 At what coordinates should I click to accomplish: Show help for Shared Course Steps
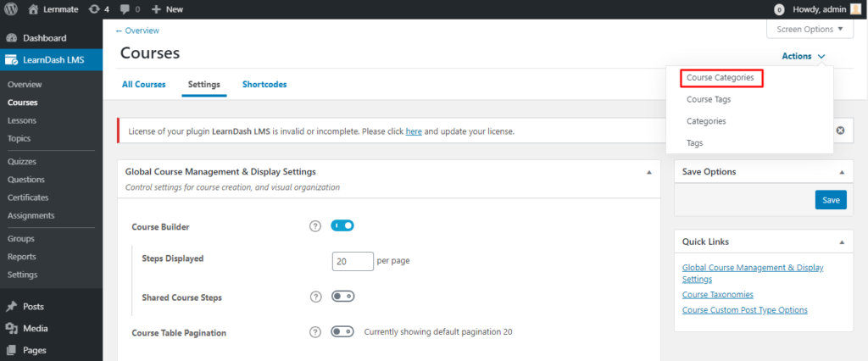point(315,297)
